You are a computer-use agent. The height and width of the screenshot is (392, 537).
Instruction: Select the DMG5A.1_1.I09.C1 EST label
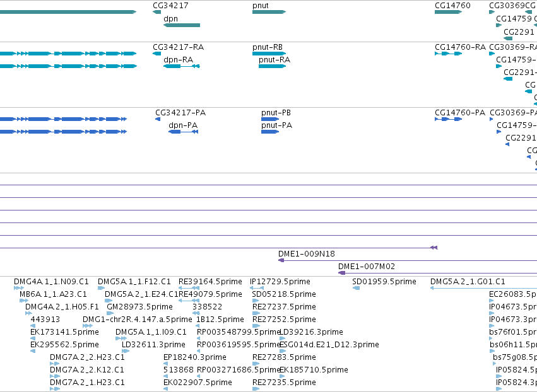(x=151, y=332)
